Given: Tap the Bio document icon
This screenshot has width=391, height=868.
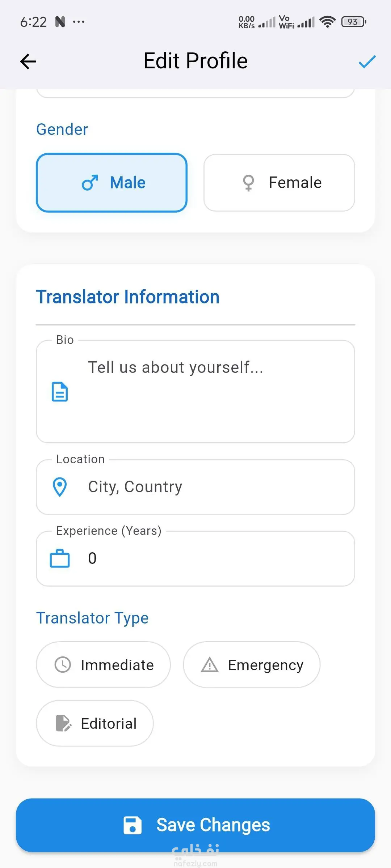Looking at the screenshot, I should point(60,392).
